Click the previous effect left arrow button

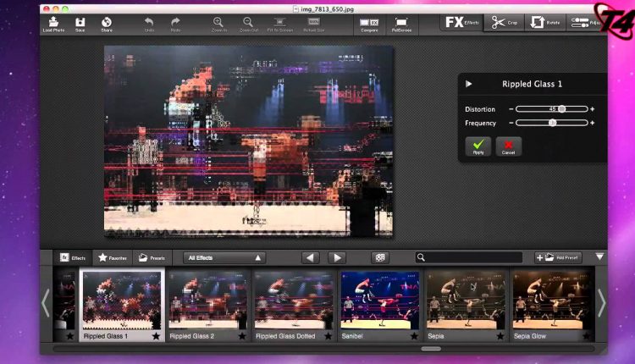pyautogui.click(x=310, y=258)
